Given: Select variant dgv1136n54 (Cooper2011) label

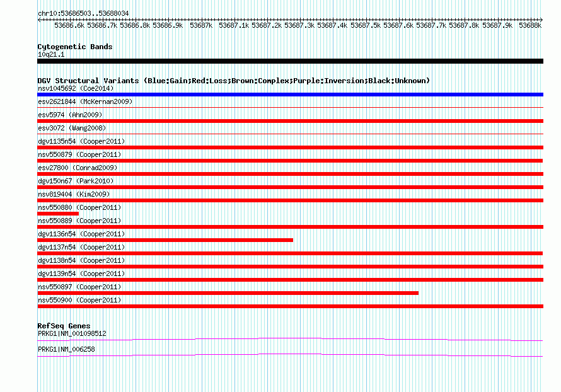Looking at the screenshot, I should pos(81,234).
